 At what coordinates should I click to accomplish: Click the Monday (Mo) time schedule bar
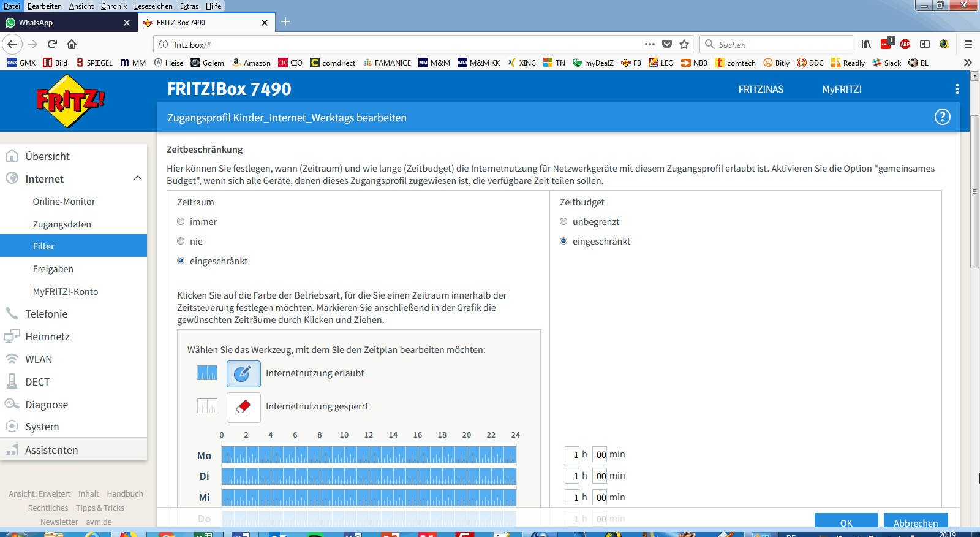coord(369,455)
